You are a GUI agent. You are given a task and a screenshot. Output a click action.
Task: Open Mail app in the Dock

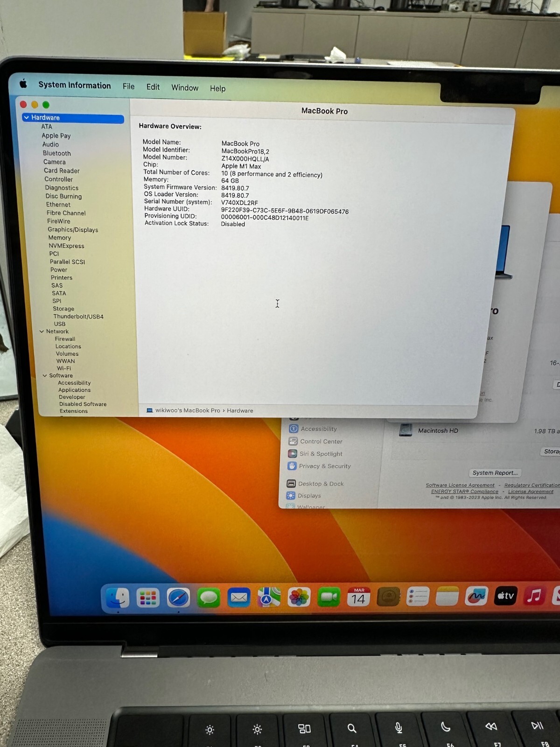239,598
